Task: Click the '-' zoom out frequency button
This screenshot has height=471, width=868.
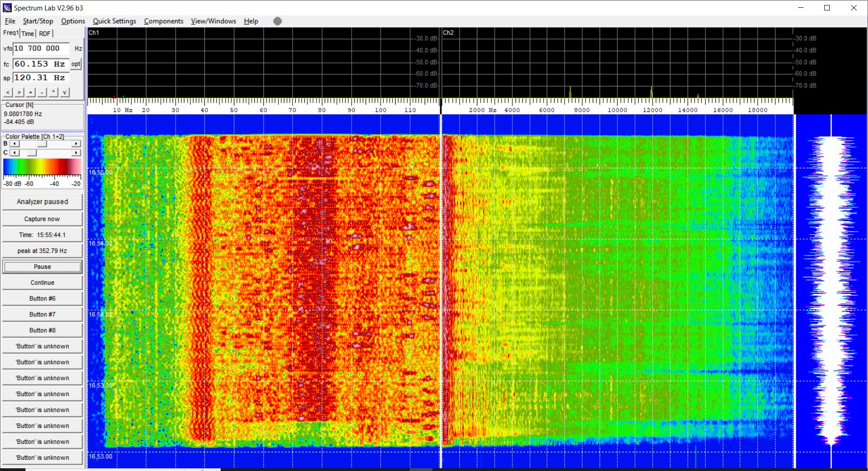Action: 42,92
